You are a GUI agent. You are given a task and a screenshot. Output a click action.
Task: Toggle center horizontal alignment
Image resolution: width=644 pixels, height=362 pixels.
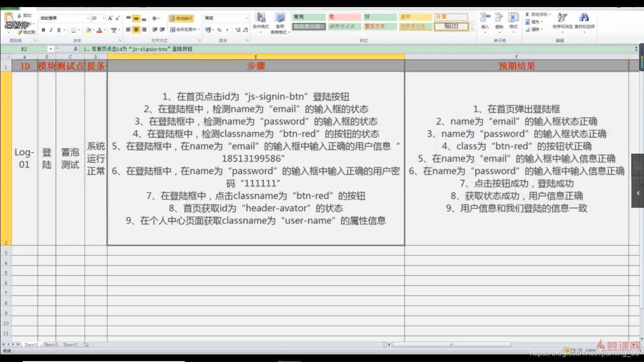pos(136,30)
